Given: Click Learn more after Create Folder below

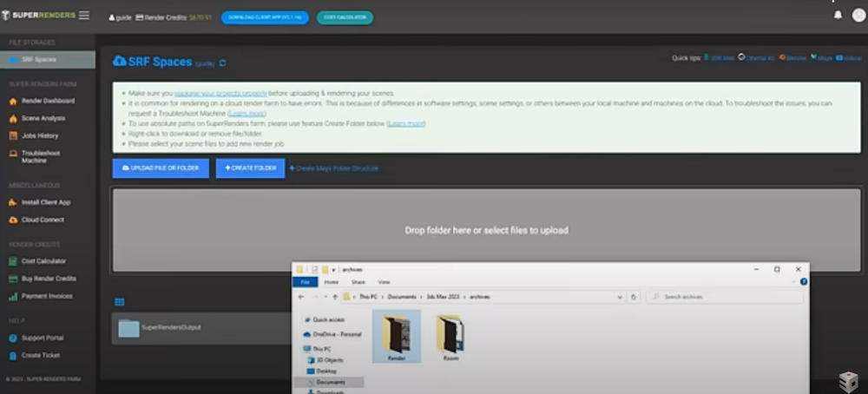Looking at the screenshot, I should pyautogui.click(x=405, y=123).
